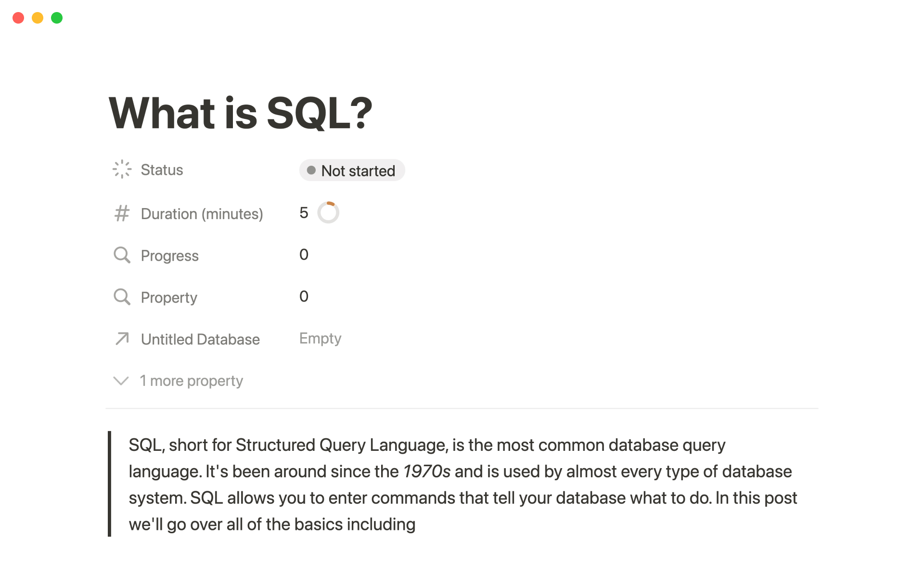Select the hash icon beside Duration (minutes)
The height and width of the screenshot is (578, 924).
tap(122, 213)
